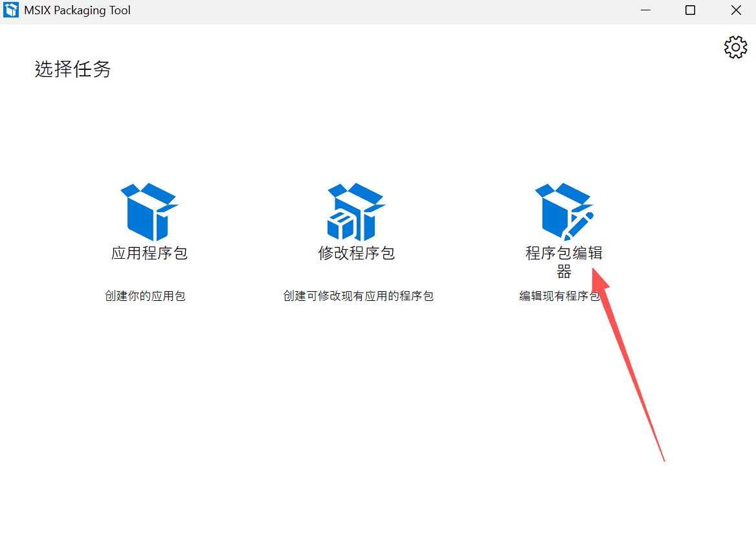Open settings via the gear icon

click(735, 47)
